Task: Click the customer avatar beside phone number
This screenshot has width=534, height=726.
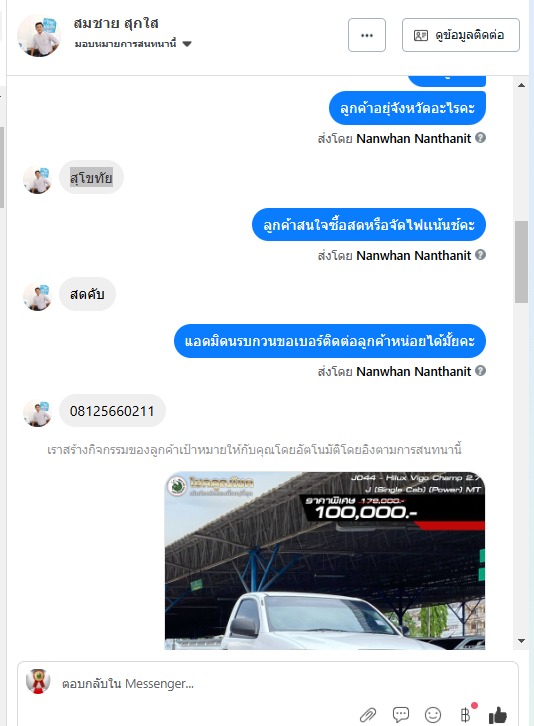Action: click(37, 413)
